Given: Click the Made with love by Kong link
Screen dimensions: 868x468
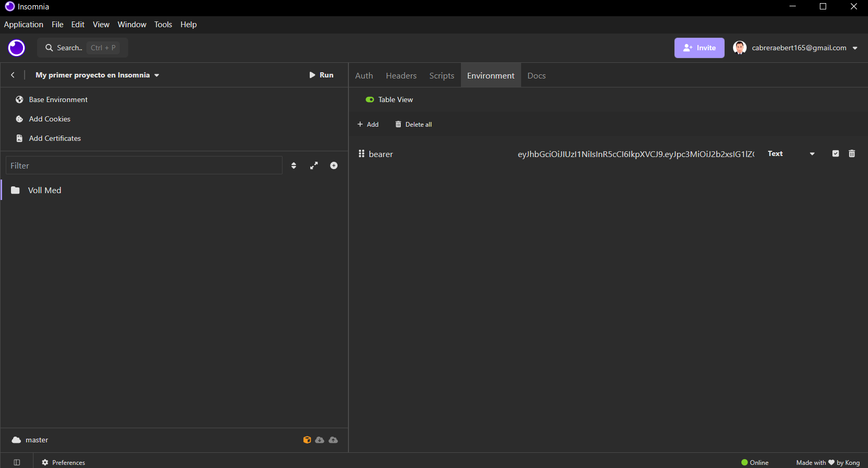Looking at the screenshot, I should [x=828, y=462].
